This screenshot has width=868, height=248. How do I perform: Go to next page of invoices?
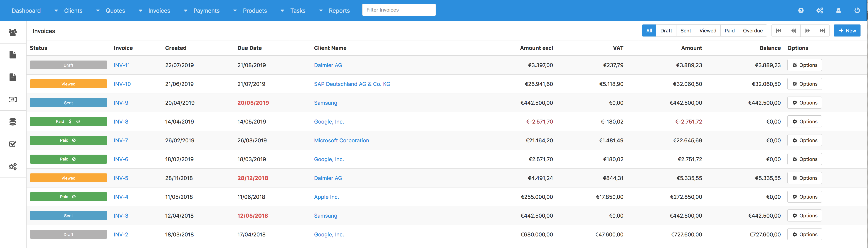[x=808, y=31]
